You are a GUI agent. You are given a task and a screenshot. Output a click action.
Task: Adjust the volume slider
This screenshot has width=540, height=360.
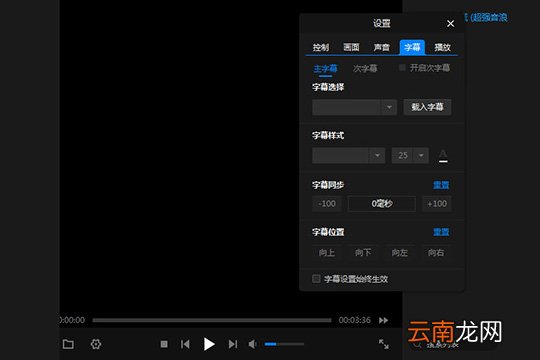(284, 344)
